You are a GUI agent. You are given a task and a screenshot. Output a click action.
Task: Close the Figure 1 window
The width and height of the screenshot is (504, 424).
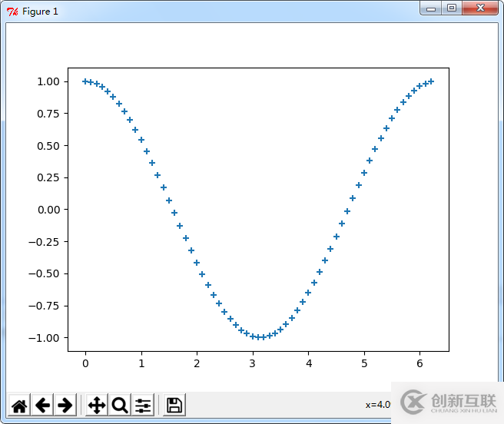[x=480, y=8]
